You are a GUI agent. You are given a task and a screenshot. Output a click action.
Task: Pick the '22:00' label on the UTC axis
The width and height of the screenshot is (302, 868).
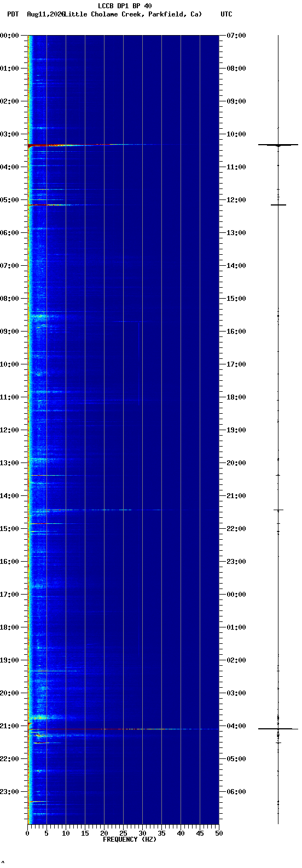pos(236,529)
